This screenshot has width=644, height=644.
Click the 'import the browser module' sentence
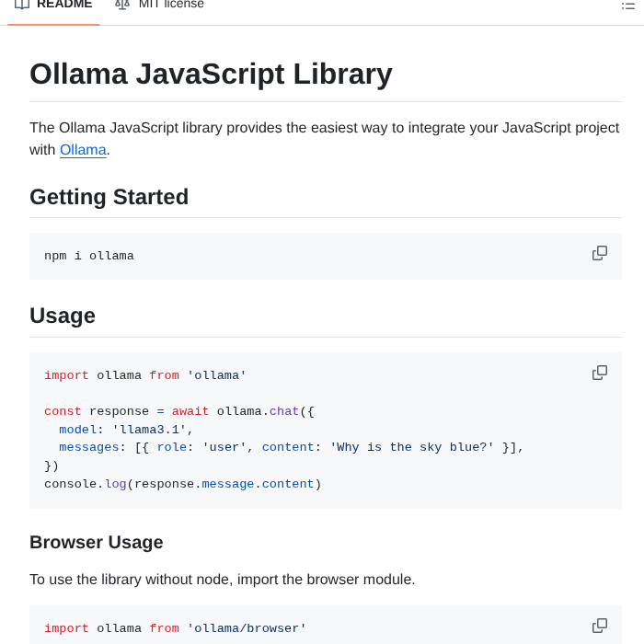click(x=222, y=580)
